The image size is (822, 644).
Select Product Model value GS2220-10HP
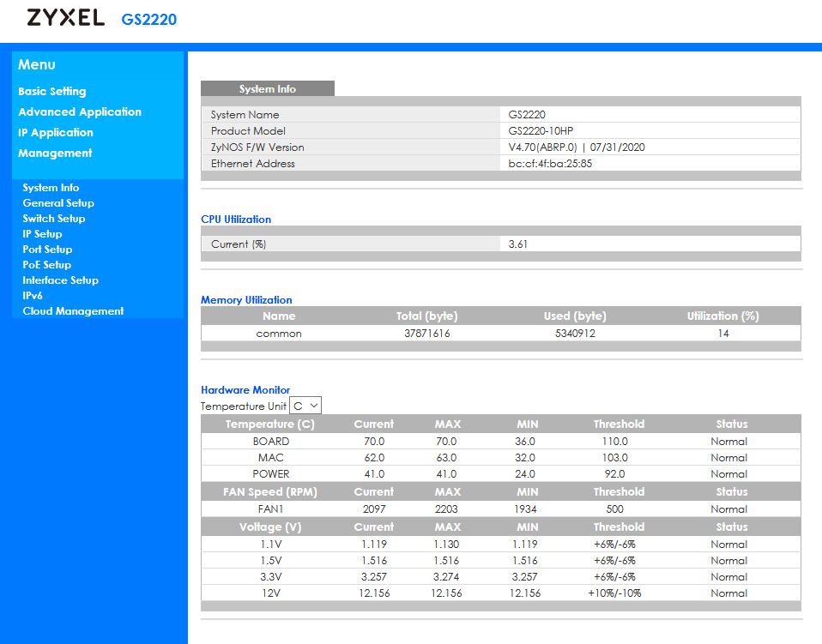pos(541,131)
